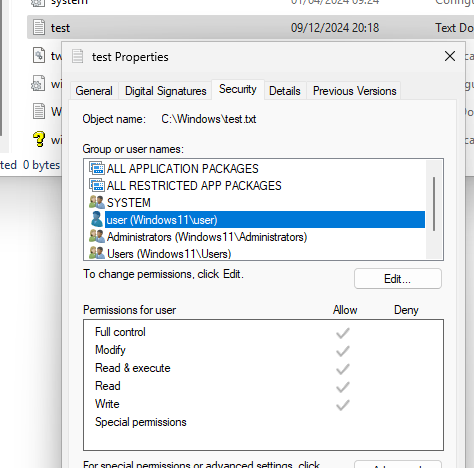
Task: Open the Digital Signatures tab
Action: (x=166, y=91)
